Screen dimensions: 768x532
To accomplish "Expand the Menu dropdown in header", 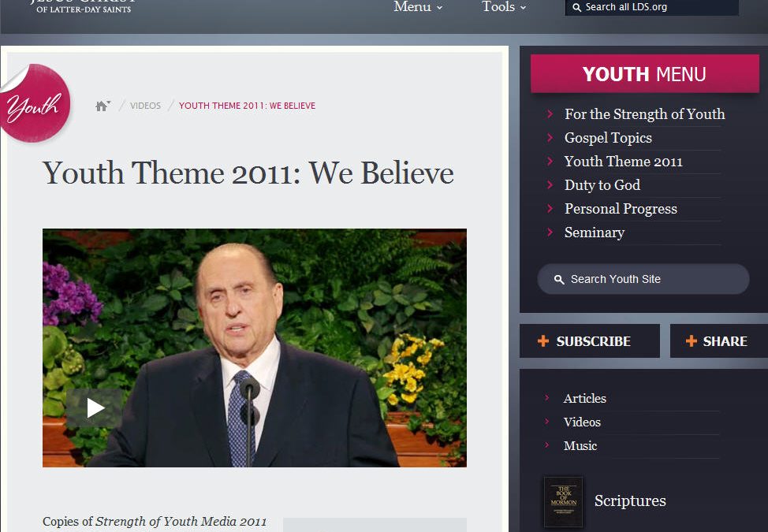I will coord(418,7).
